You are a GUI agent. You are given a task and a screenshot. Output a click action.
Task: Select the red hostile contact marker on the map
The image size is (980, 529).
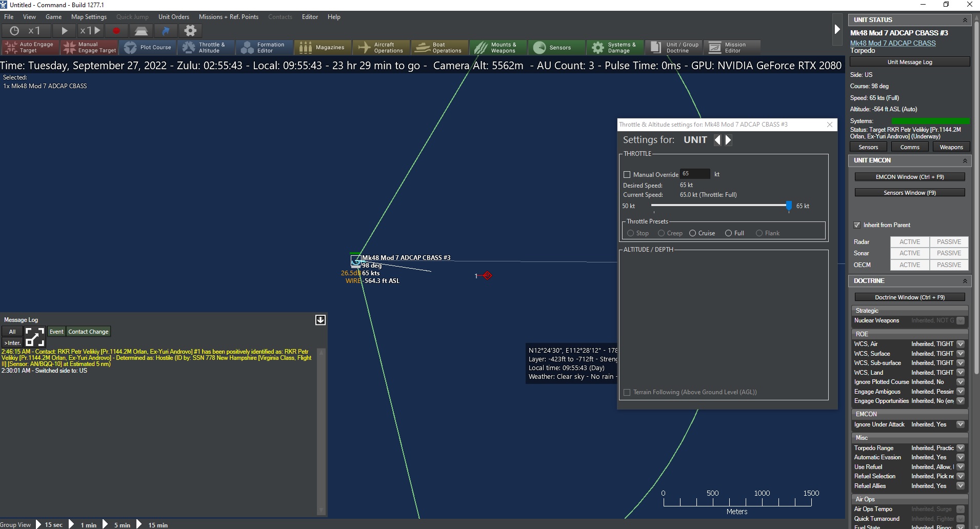487,276
